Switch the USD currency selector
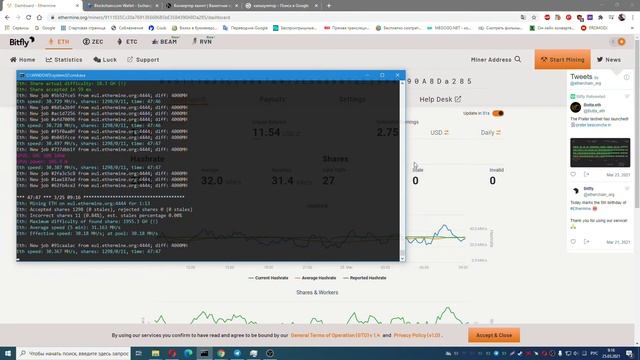 (x=439, y=133)
